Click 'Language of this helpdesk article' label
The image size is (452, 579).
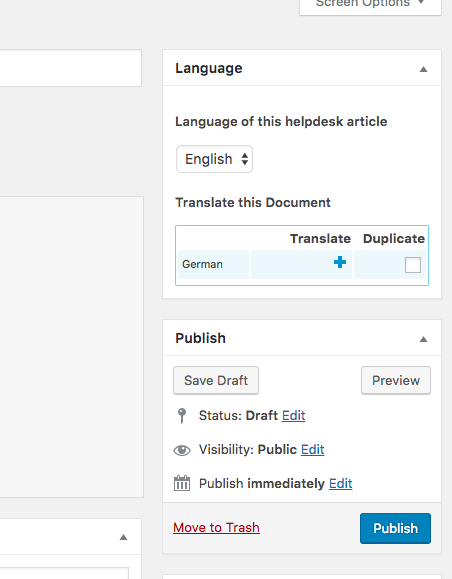coord(281,121)
